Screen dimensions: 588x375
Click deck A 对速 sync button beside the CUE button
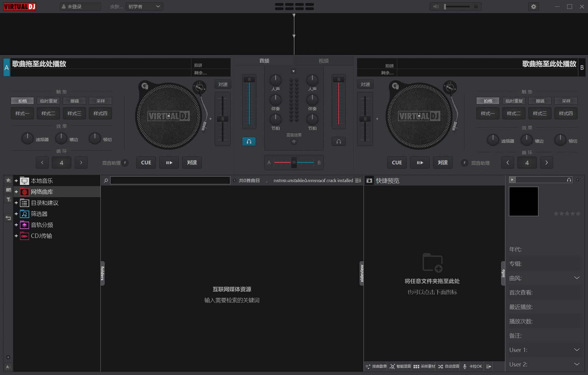coord(192,163)
